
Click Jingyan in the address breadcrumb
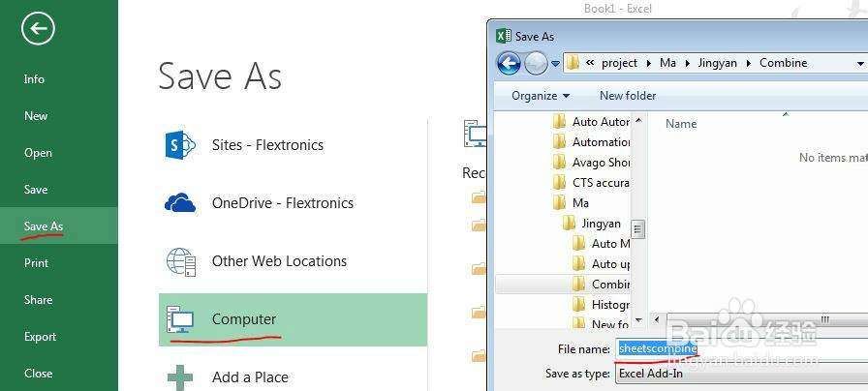717,63
